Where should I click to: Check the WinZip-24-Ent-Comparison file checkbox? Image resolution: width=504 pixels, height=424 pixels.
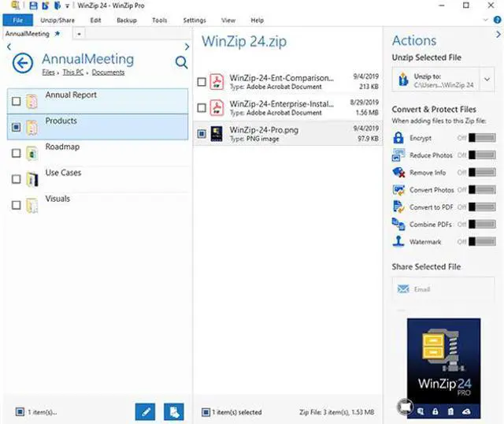click(202, 82)
